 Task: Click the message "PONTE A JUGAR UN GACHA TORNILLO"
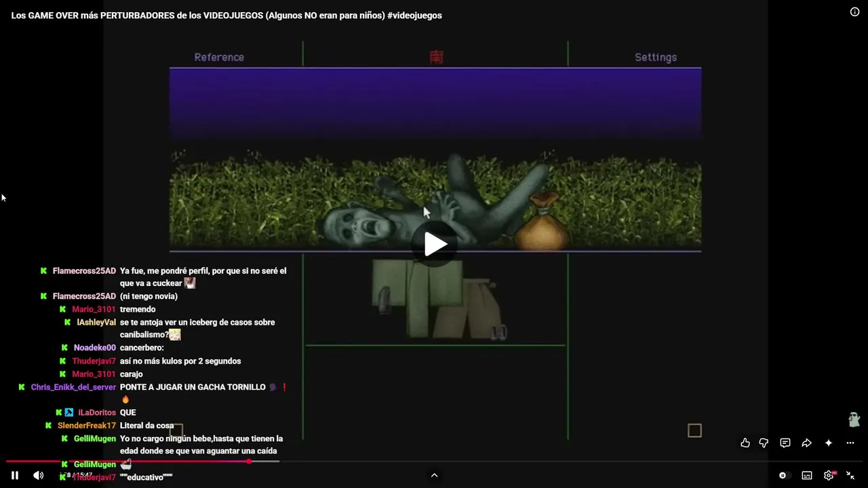[x=193, y=388]
